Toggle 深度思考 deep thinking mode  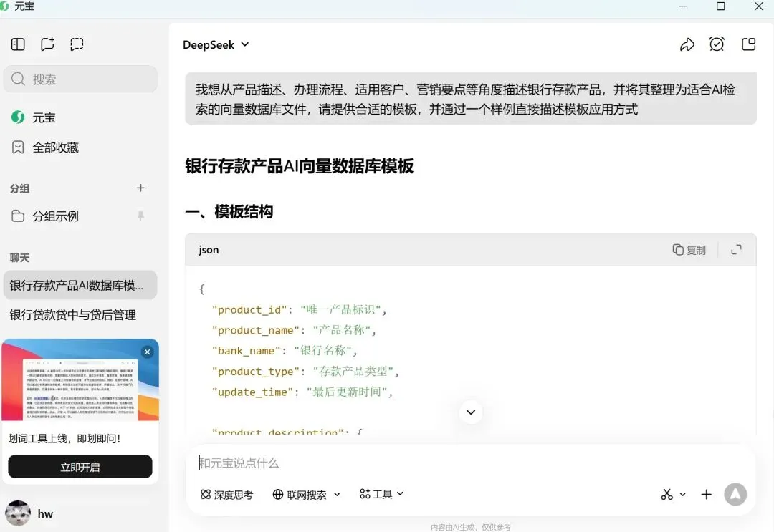tap(226, 494)
